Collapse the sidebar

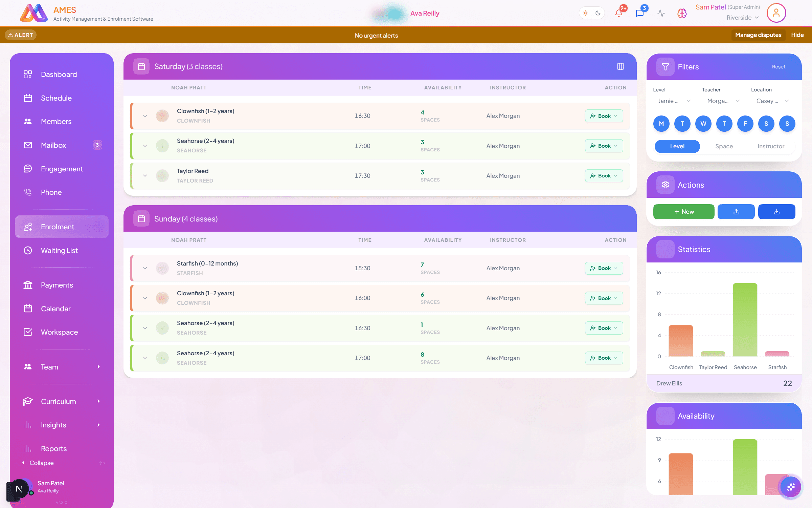pyautogui.click(x=38, y=463)
